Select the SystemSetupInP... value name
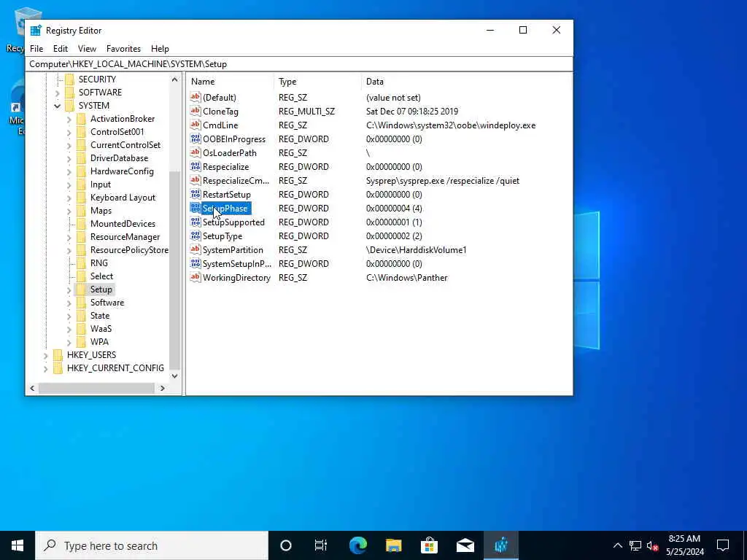Viewport: 747px width, 560px height. click(237, 263)
